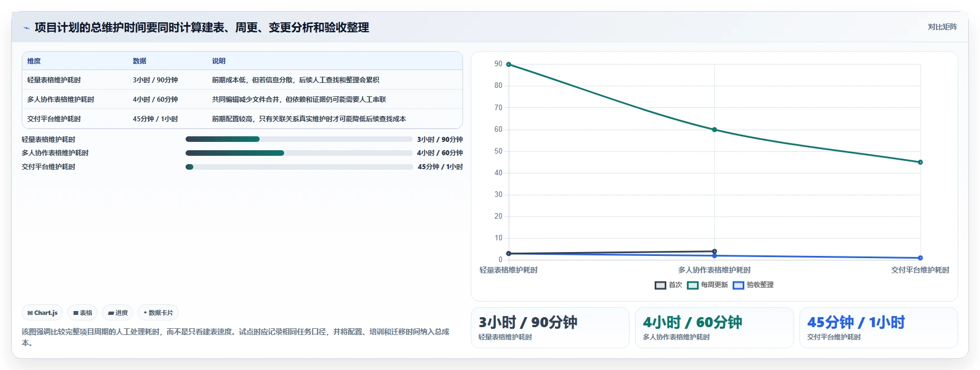This screenshot has height=370, width=980.
Task: Click table value 45分钟 / 1小时
Action: click(x=155, y=119)
